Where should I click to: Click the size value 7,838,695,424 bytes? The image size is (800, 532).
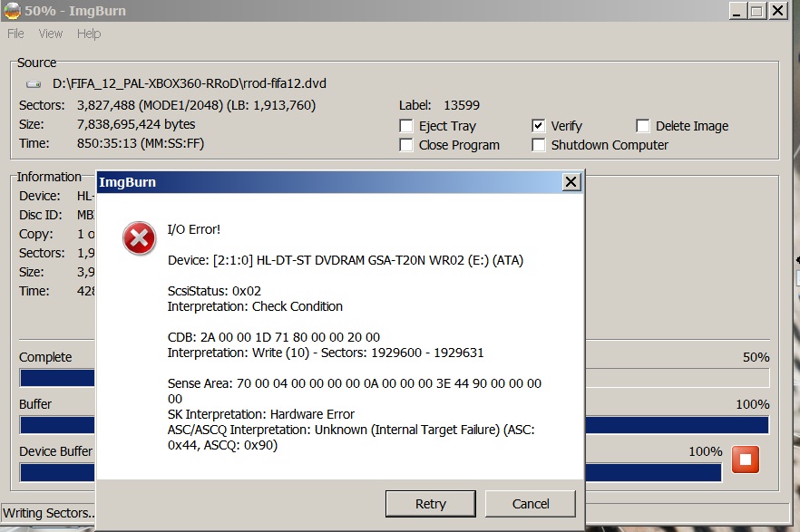(136, 124)
